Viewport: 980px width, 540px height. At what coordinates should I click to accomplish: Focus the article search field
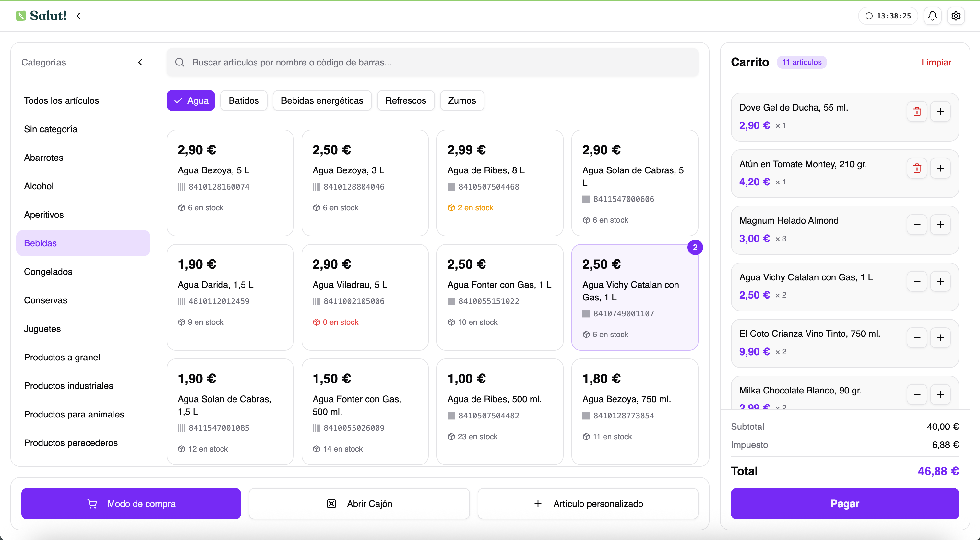coord(432,62)
